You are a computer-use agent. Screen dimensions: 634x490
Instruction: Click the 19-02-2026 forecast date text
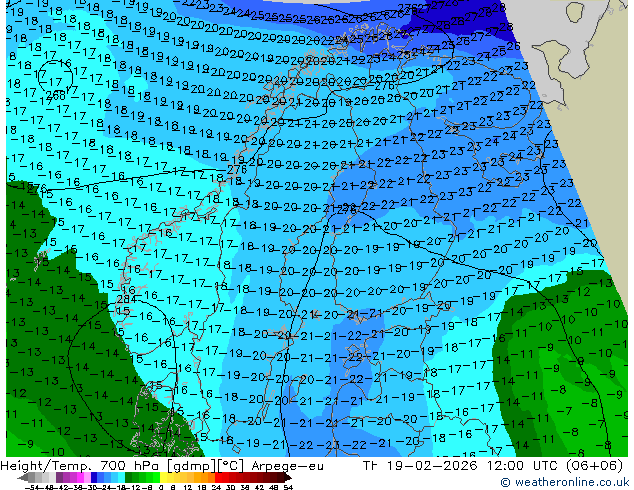click(x=432, y=466)
